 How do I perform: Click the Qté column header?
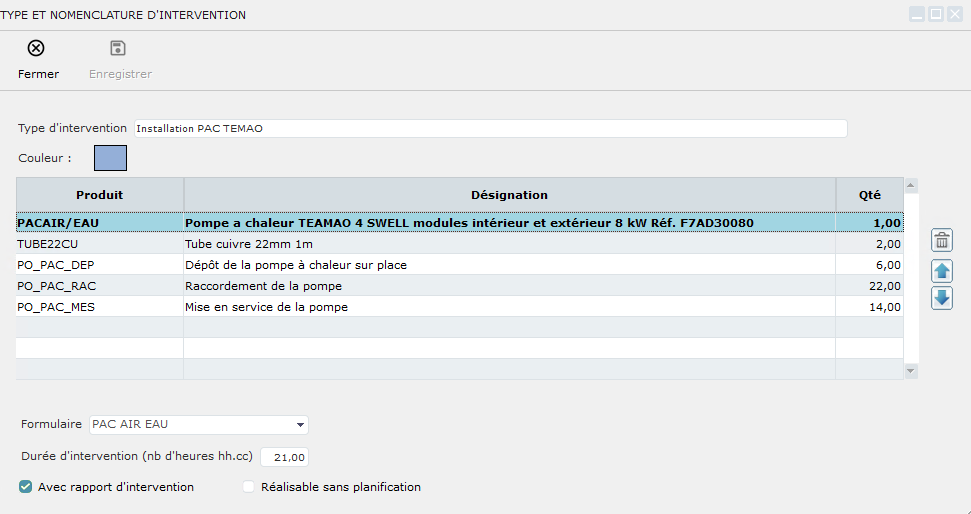[870, 195]
